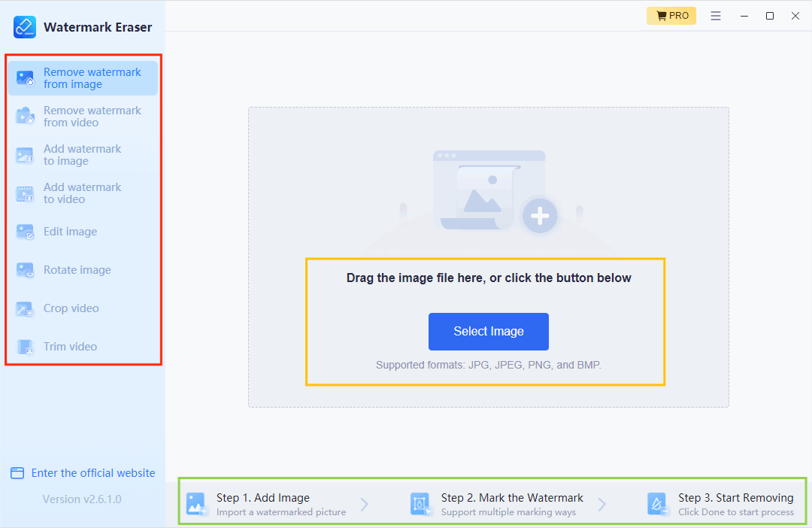Viewport: 812px width, 528px height.
Task: Click the Trim video sidebar icon
Action: click(x=26, y=347)
